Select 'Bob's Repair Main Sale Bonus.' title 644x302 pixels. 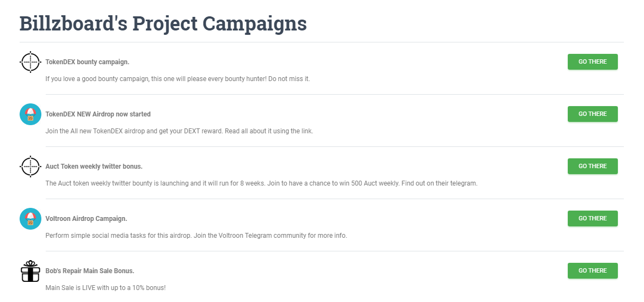click(x=90, y=271)
